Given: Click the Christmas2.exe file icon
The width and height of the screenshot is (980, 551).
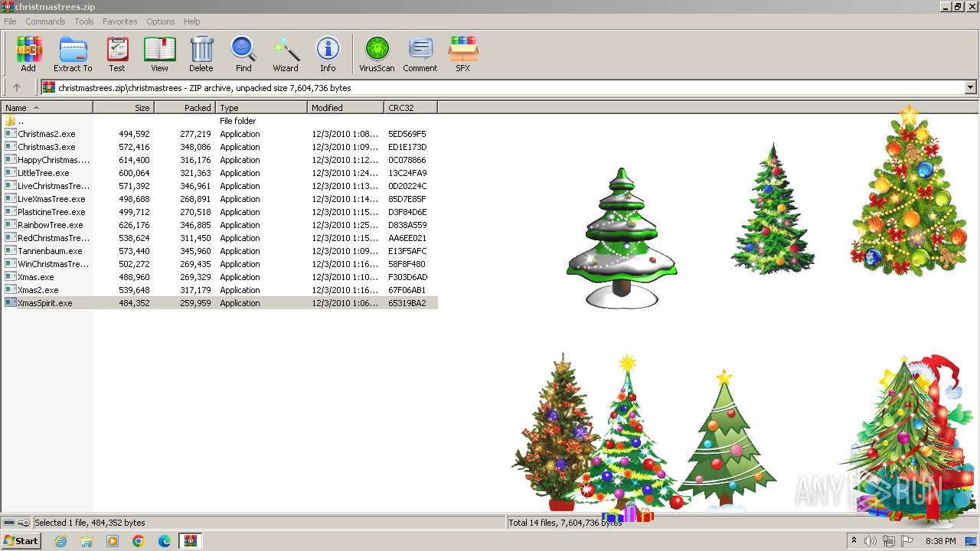Looking at the screenshot, I should tap(10, 134).
